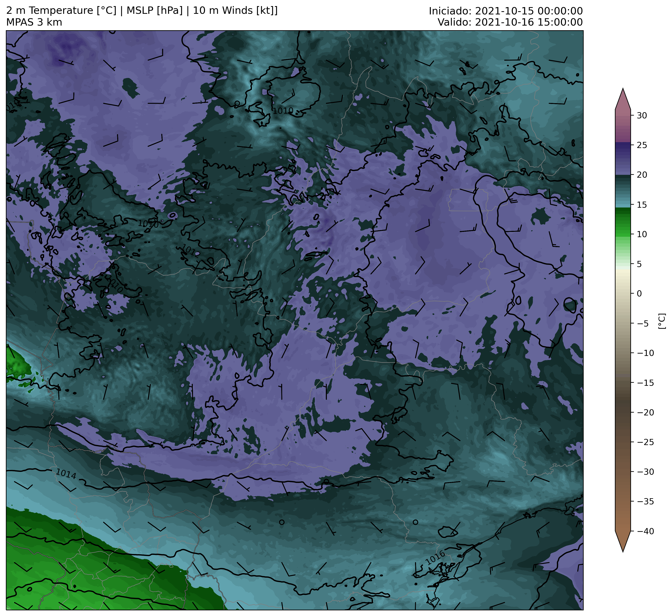This screenshot has width=672, height=616.
Task: Click the 1014 isobar contour label
Action: pyautogui.click(x=66, y=474)
